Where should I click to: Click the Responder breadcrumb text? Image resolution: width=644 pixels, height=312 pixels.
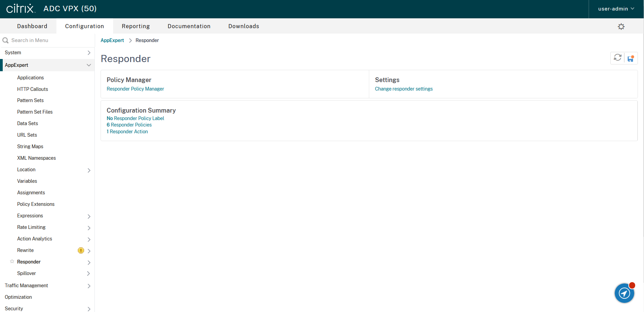(x=147, y=40)
